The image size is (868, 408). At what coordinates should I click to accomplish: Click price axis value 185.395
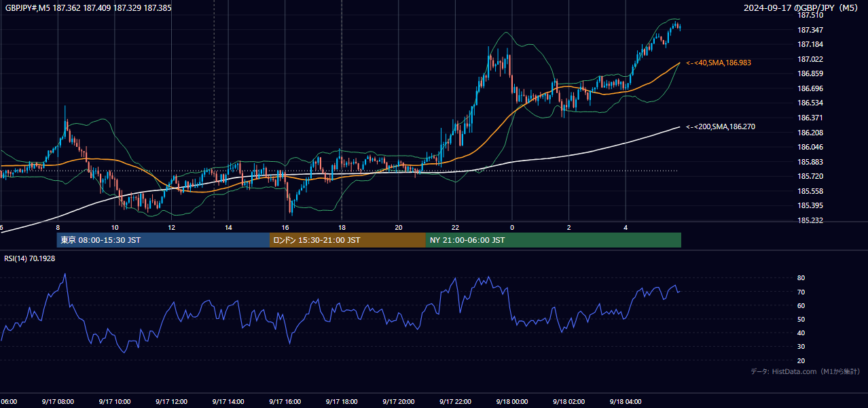[810, 205]
